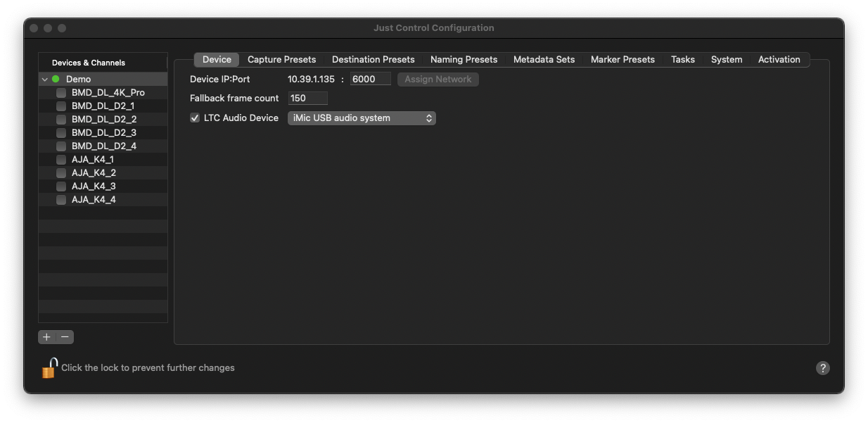This screenshot has height=423, width=868.
Task: Click 'Click the lock to prevent further changes' text
Action: coord(148,368)
